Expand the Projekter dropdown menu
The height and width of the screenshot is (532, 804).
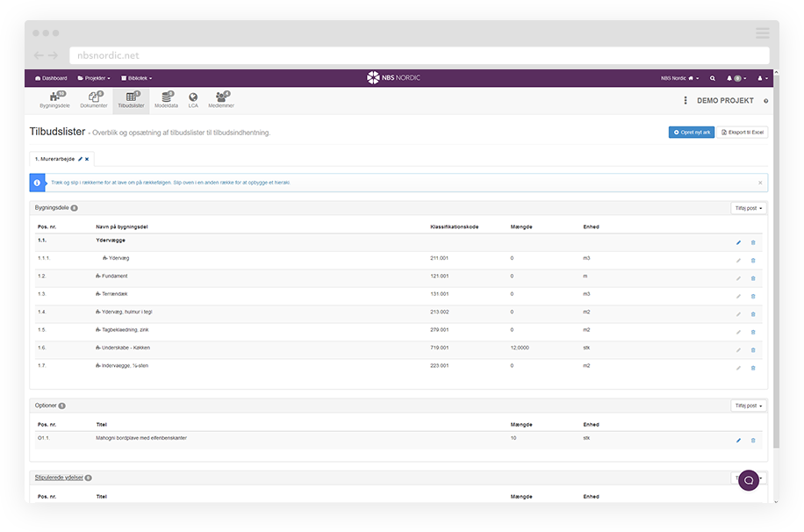pos(97,78)
